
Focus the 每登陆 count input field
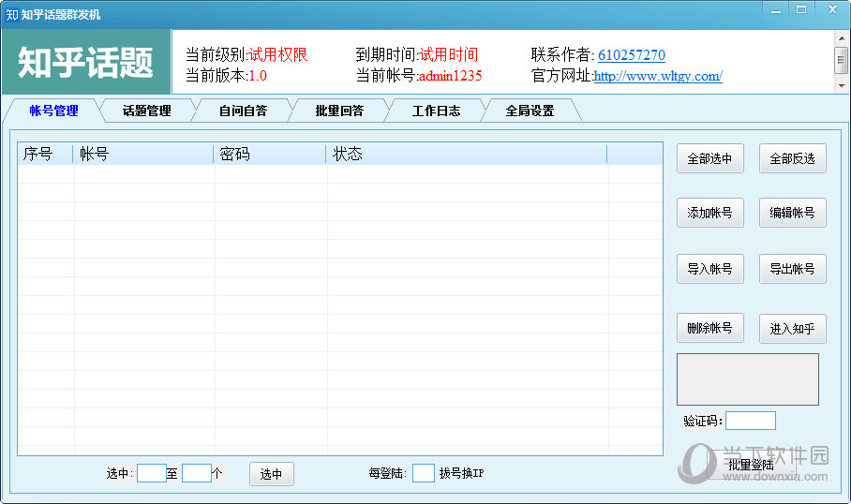(x=424, y=473)
